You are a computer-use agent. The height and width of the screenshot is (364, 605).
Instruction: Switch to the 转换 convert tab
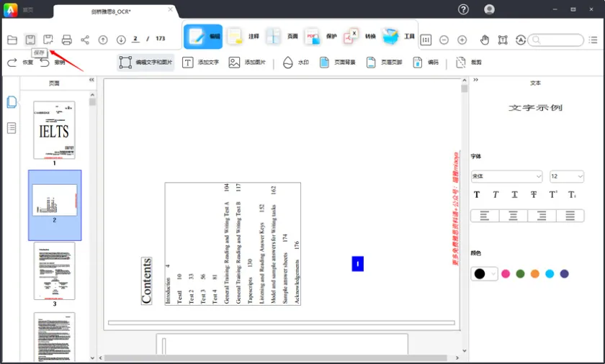point(360,36)
